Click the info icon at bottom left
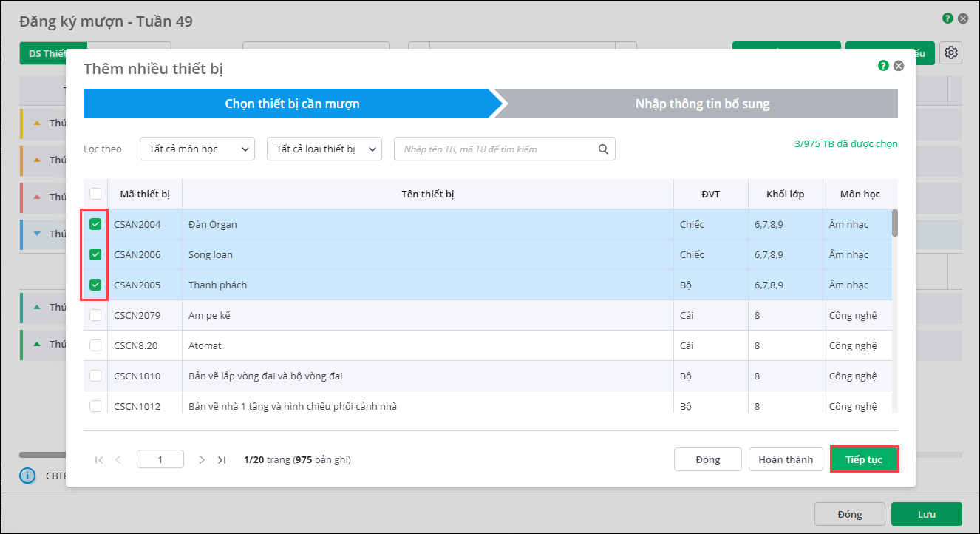 click(x=27, y=476)
